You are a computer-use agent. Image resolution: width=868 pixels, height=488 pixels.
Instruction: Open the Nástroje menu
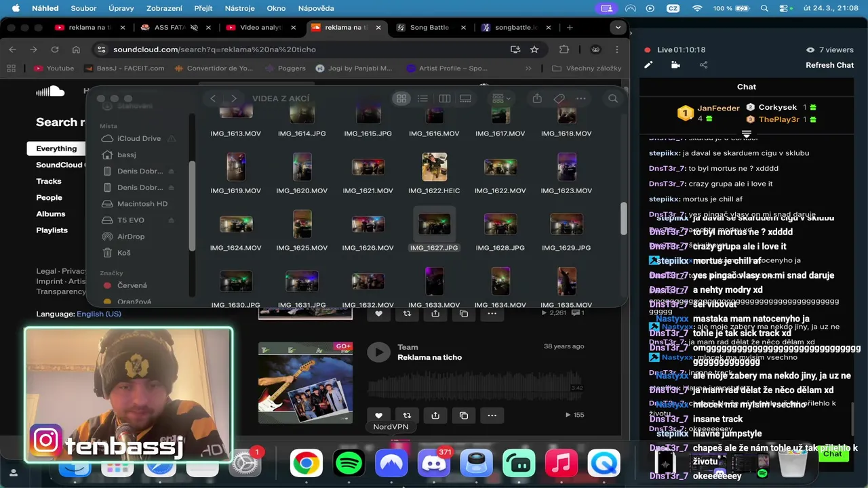[240, 8]
